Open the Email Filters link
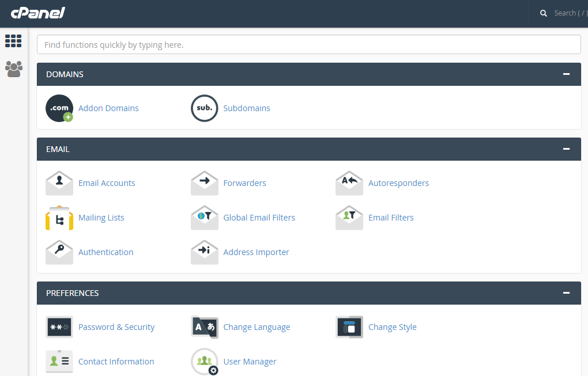Screen dimensions: 588x376 tap(391, 218)
